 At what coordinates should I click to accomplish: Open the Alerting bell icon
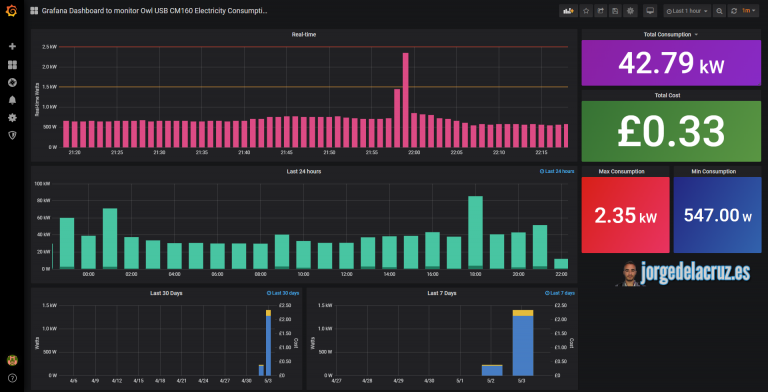[12, 100]
